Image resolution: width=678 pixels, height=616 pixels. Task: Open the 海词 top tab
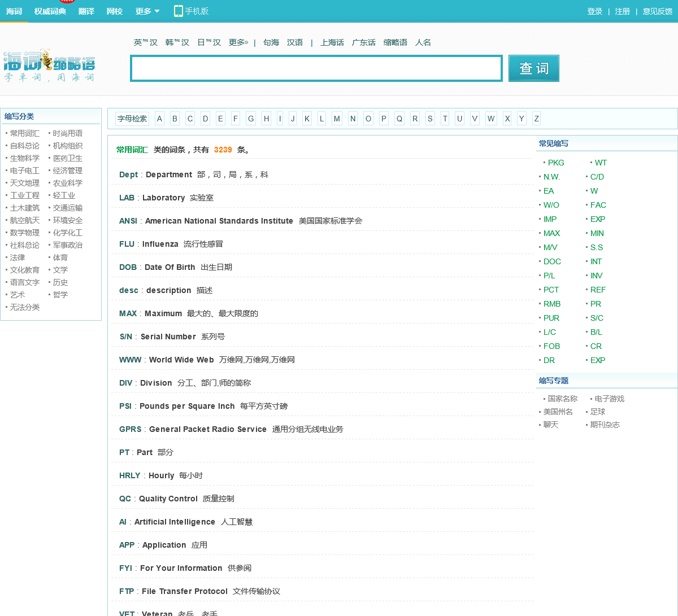tap(14, 11)
